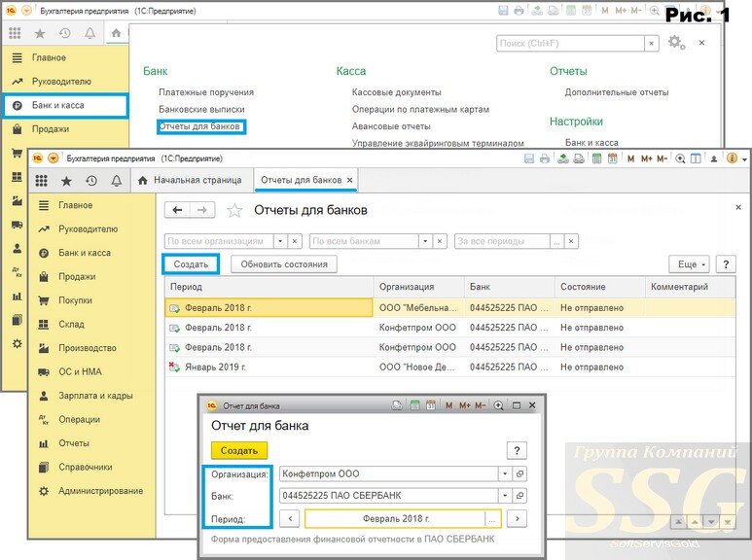Open sections grid menu in front window
Viewport: 752px width, 560px height.
(x=41, y=181)
